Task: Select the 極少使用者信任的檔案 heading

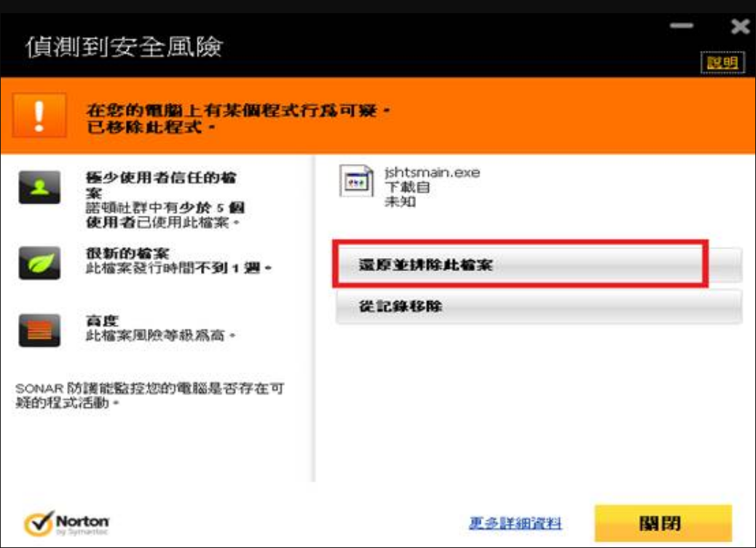Action: [161, 178]
